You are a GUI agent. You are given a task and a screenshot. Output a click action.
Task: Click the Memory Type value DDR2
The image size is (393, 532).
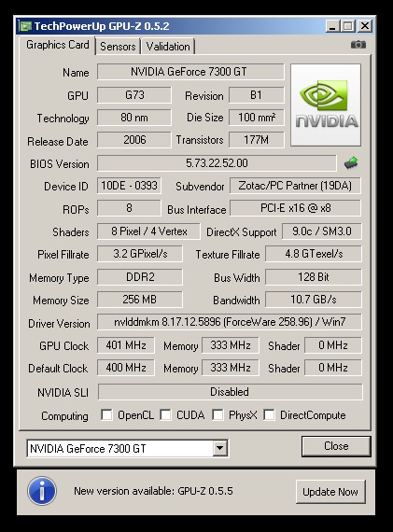coord(140,277)
